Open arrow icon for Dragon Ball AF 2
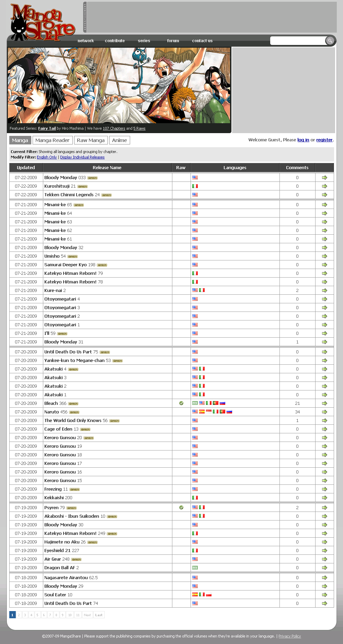 click(324, 568)
